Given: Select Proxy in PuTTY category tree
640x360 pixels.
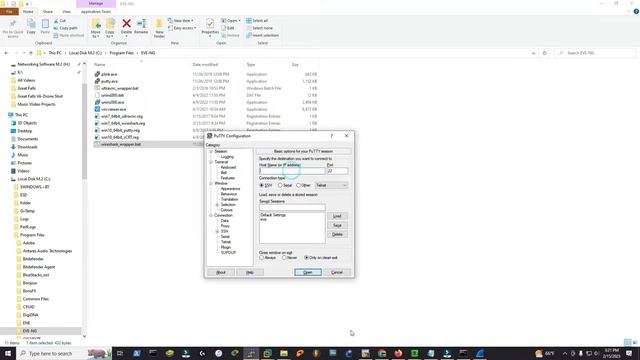Looking at the screenshot, I should pyautogui.click(x=225, y=226).
